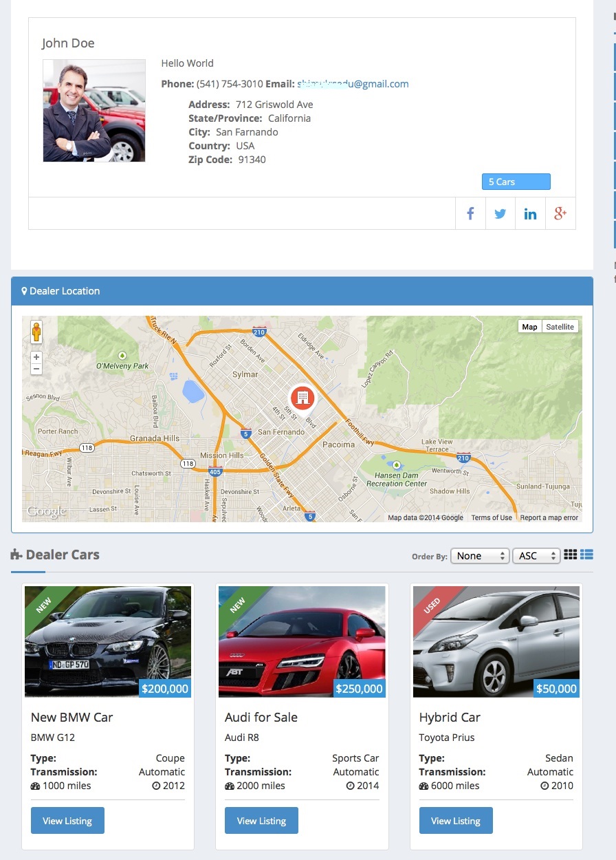View Listing for Hybrid Car
Viewport: 616px width, 860px height.
(x=456, y=821)
